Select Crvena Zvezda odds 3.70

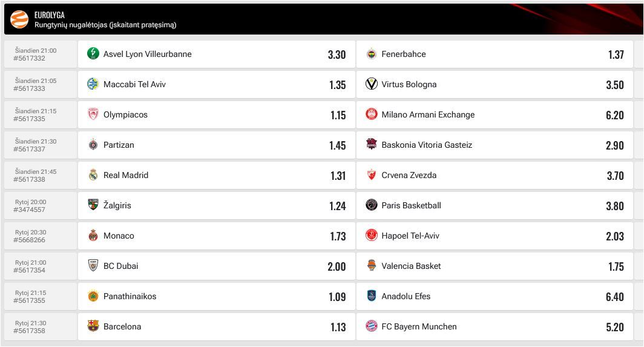point(614,176)
